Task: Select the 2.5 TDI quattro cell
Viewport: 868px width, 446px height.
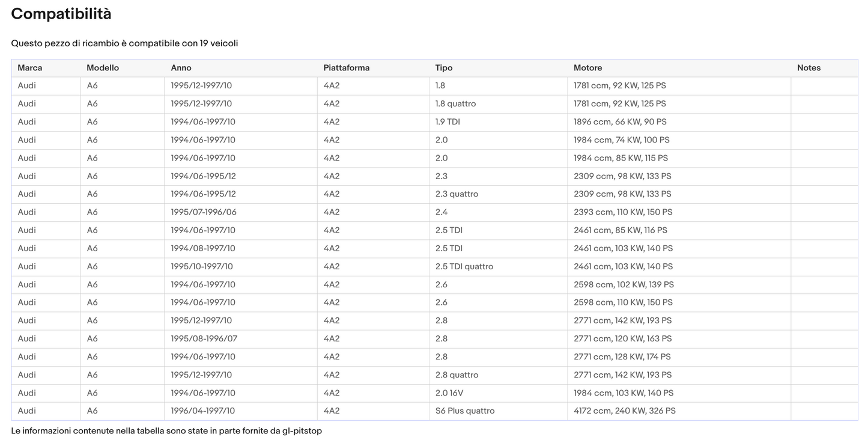Action: pos(464,266)
